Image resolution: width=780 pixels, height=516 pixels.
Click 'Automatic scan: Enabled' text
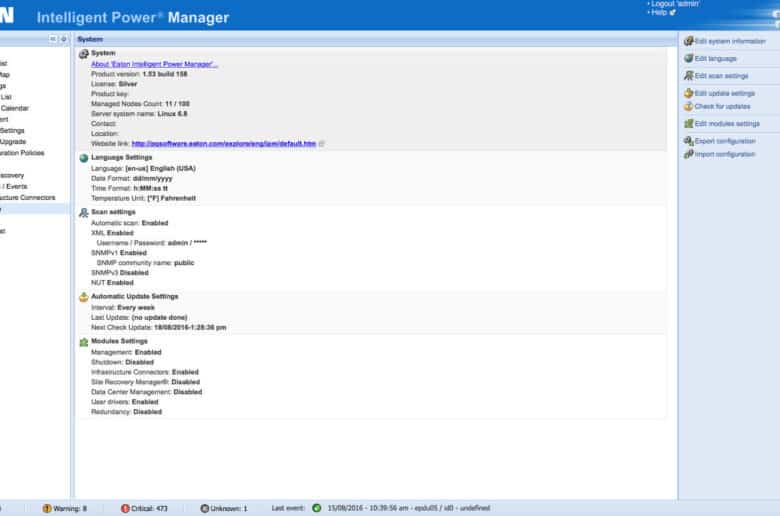pyautogui.click(x=129, y=223)
